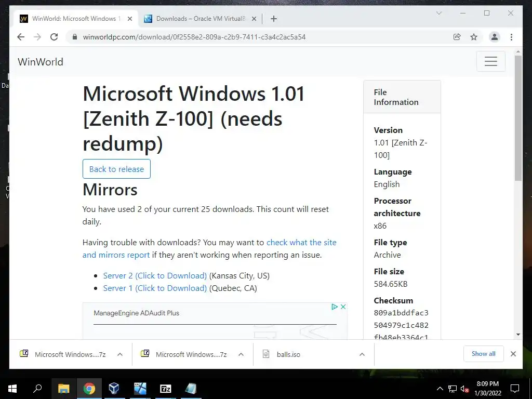532x399 pixels.
Task: Show hidden system tray icons
Action: point(440,389)
